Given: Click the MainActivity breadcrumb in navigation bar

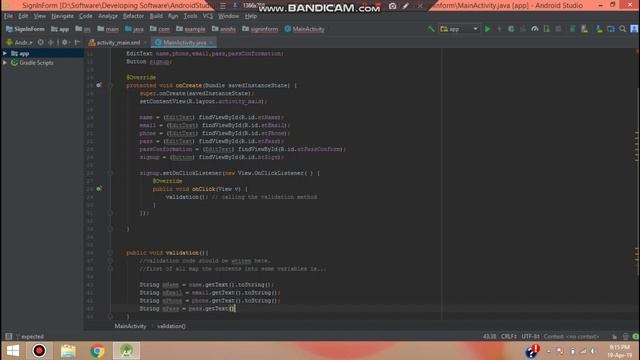Looking at the screenshot, I should click(304, 29).
